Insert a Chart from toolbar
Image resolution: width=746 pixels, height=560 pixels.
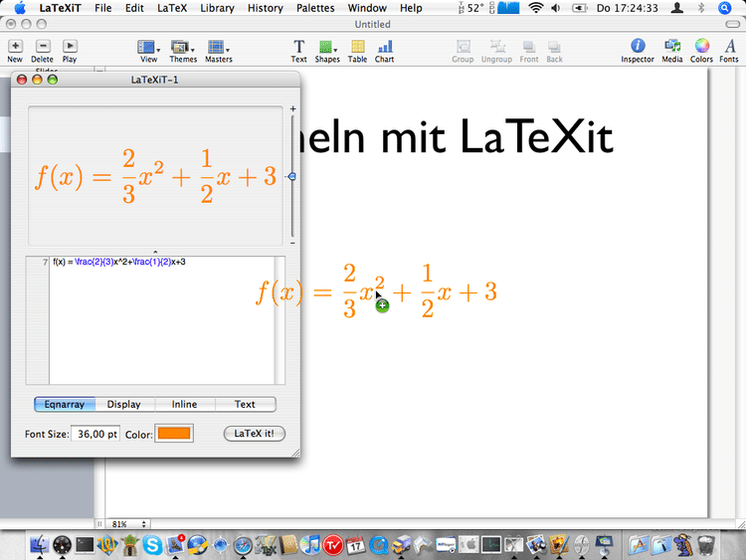(384, 47)
